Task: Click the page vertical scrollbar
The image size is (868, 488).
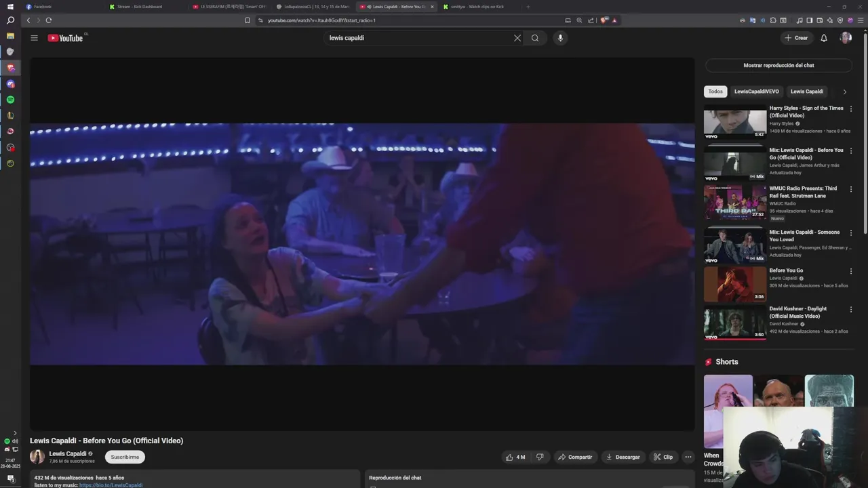Action: click(x=865, y=136)
